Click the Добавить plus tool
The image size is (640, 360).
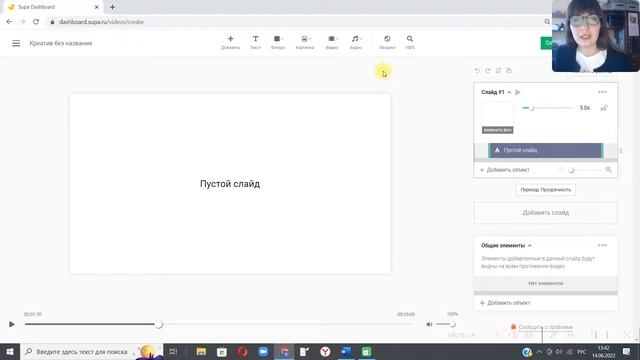click(x=230, y=42)
